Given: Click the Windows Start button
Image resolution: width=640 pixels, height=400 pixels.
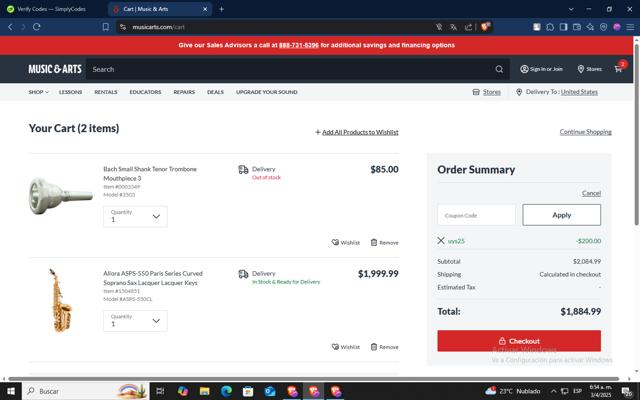Looking at the screenshot, I should coord(11,391).
